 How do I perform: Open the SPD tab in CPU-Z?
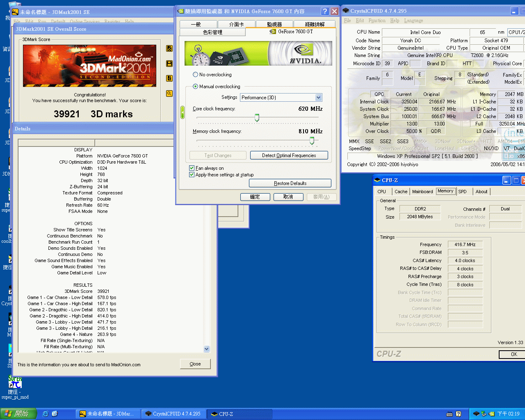pos(463,192)
